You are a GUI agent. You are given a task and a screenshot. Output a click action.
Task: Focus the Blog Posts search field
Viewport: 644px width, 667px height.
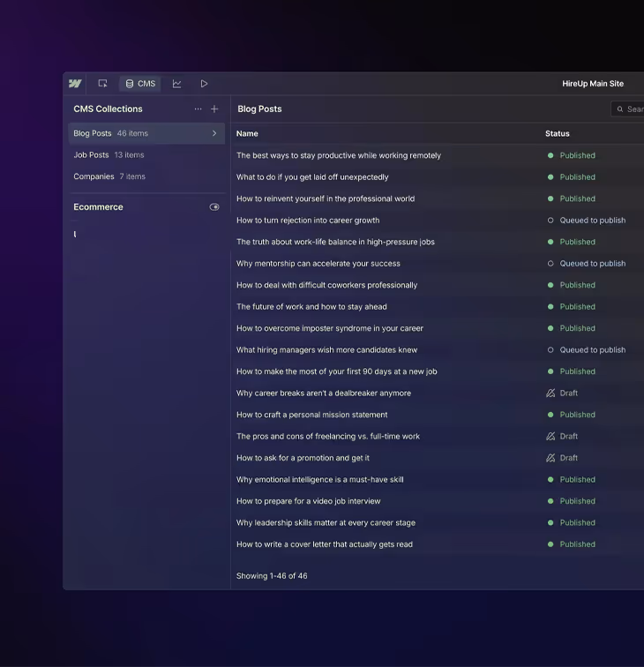click(628, 109)
